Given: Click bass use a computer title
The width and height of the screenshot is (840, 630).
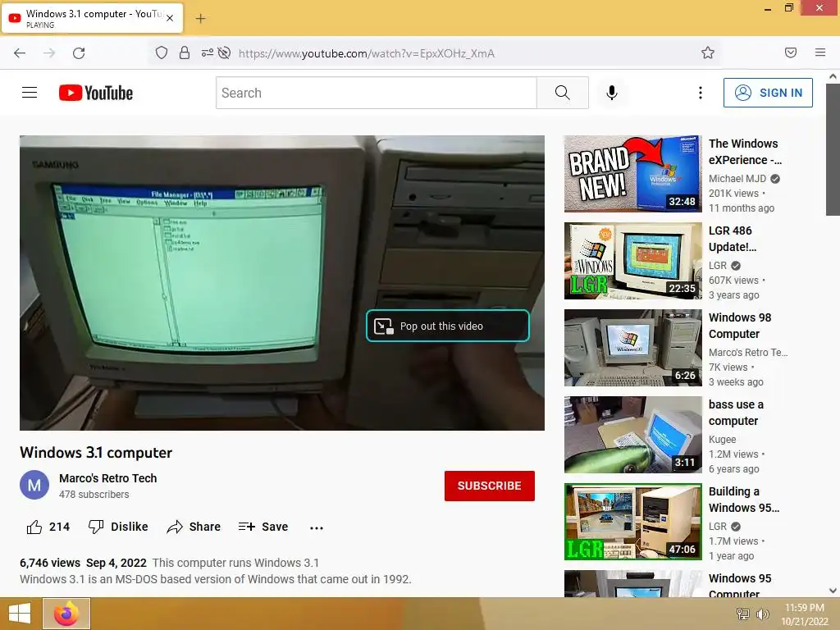Looking at the screenshot, I should (x=736, y=413).
